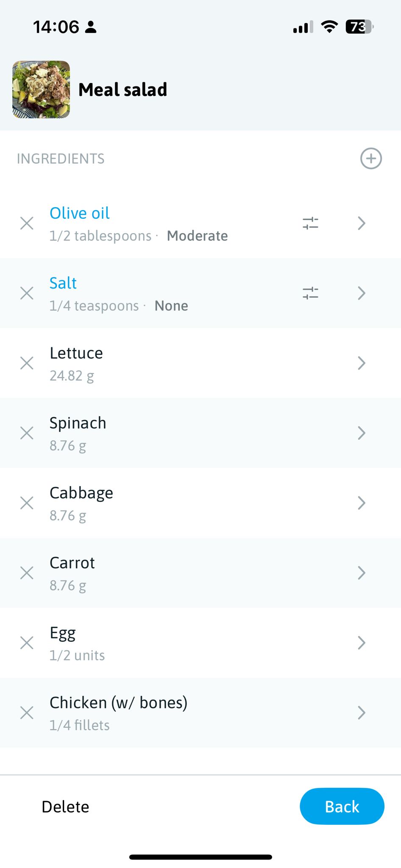
Task: Tap the add ingredient plus icon
Action: pos(371,159)
